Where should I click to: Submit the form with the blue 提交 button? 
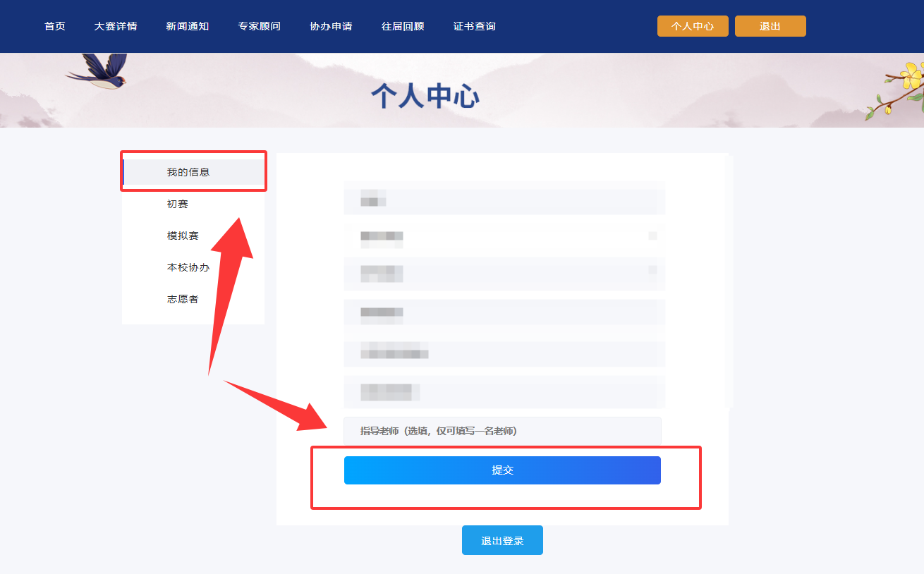click(x=502, y=470)
